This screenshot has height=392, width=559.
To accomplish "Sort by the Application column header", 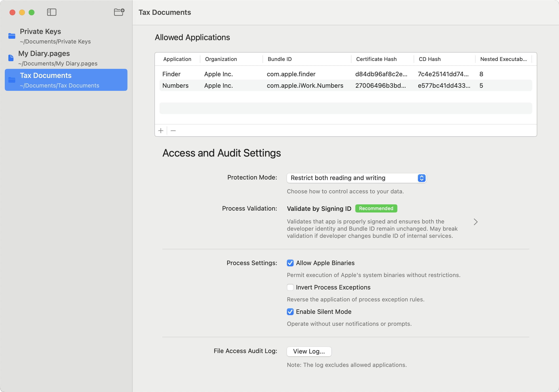I will (177, 59).
